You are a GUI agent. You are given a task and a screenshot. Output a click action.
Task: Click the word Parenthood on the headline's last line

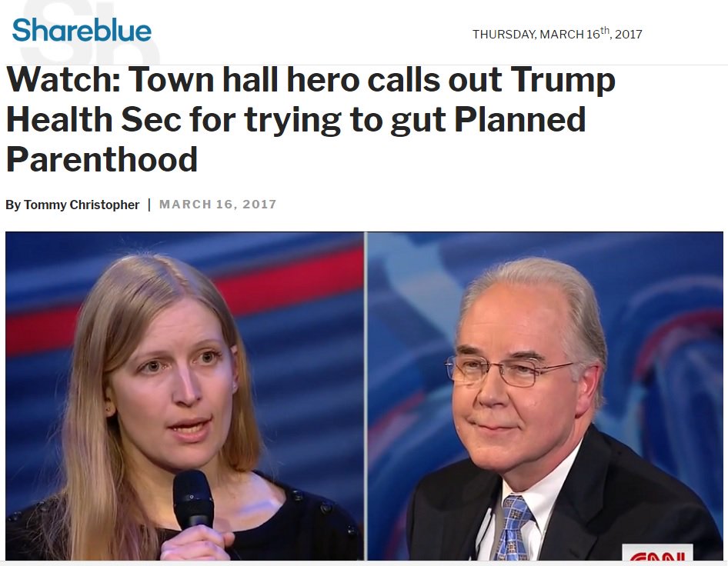pyautogui.click(x=102, y=159)
